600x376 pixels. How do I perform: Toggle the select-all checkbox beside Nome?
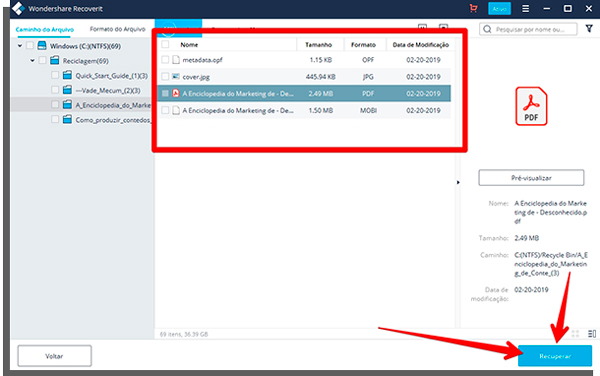(165, 44)
